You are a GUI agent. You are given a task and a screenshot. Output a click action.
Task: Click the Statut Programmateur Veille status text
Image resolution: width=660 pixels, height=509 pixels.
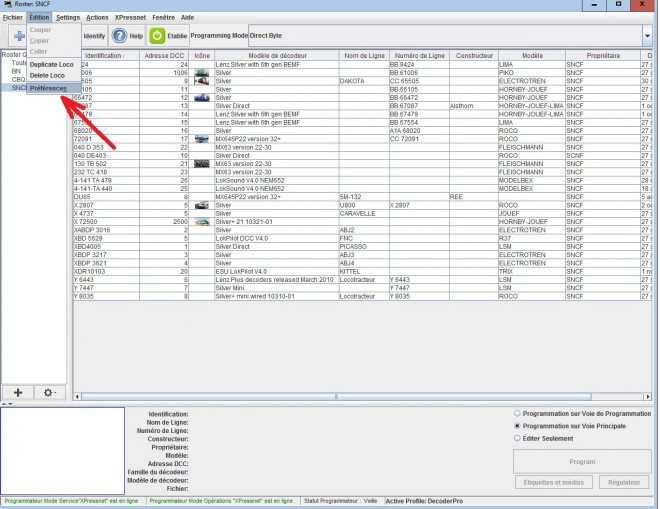[341, 501]
